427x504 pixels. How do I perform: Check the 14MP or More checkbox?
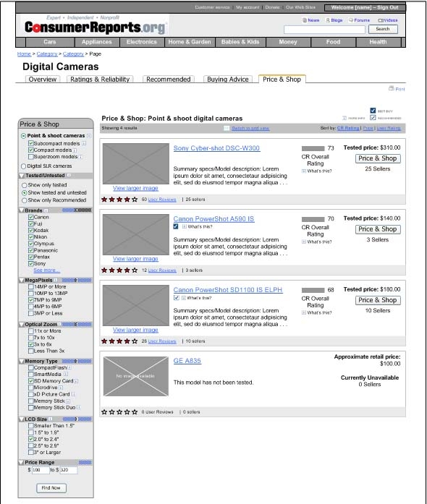31,287
